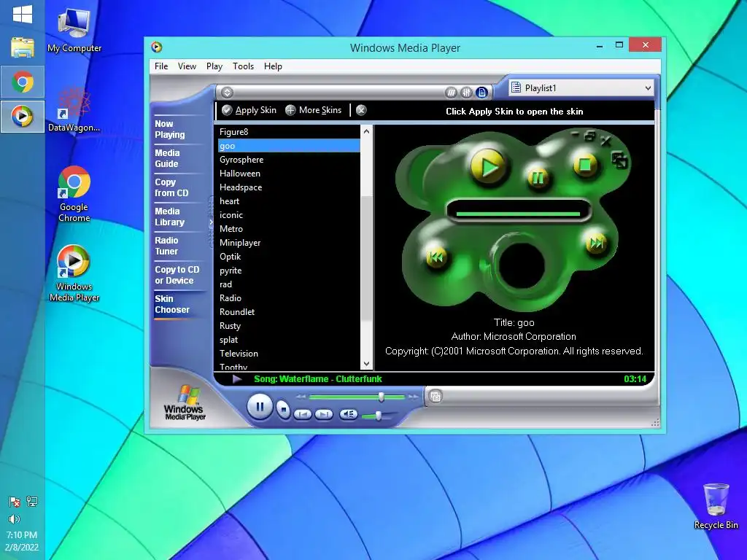Select the Google Chrome desktop shortcut
Viewport: 747px width, 560px height.
[74, 194]
